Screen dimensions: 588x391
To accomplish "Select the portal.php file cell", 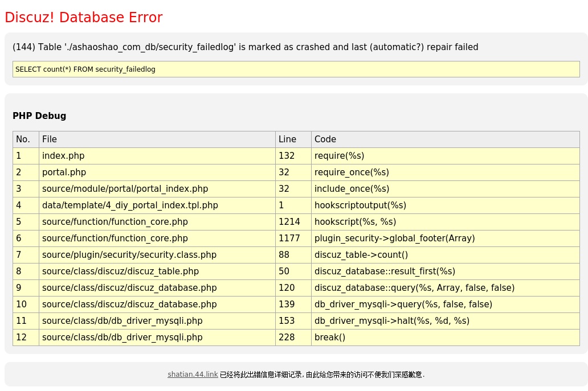I will click(64, 172).
